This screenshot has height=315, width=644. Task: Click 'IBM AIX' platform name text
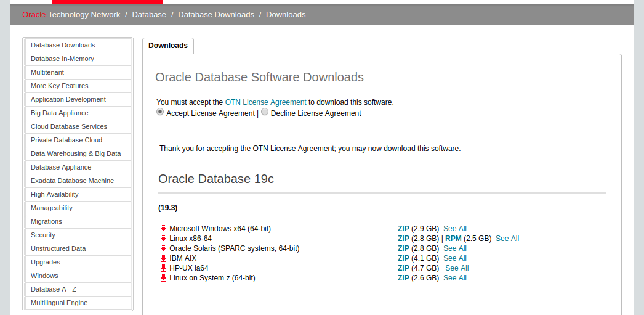point(183,258)
